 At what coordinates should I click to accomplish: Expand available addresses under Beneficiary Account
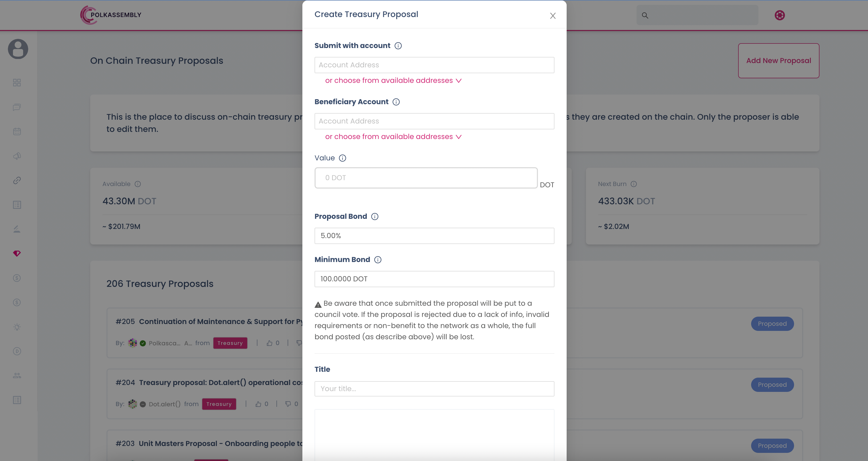point(393,136)
